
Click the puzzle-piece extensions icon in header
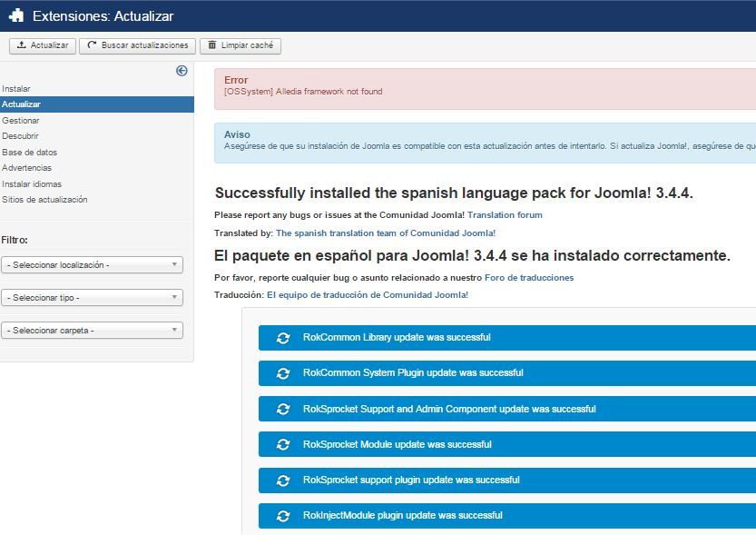tap(16, 16)
